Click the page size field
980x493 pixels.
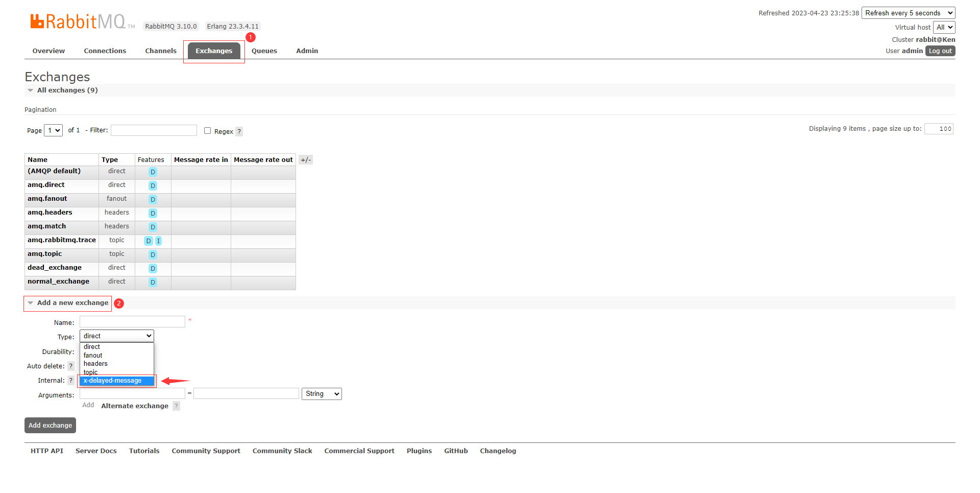click(939, 129)
